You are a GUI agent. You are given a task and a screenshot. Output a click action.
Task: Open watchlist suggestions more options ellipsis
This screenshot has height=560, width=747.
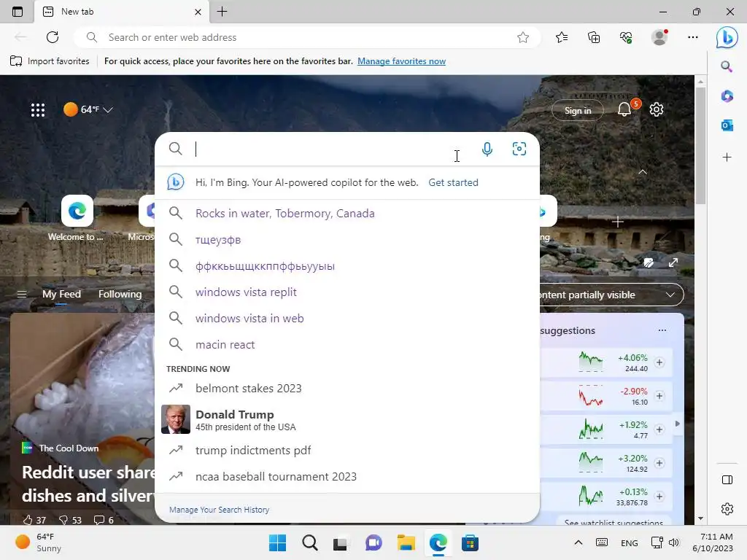click(662, 330)
